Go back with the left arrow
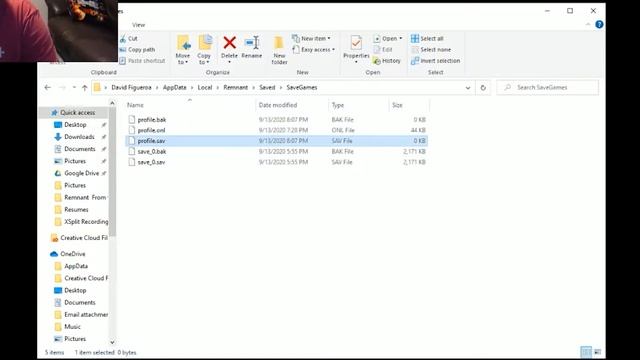 click(x=48, y=87)
